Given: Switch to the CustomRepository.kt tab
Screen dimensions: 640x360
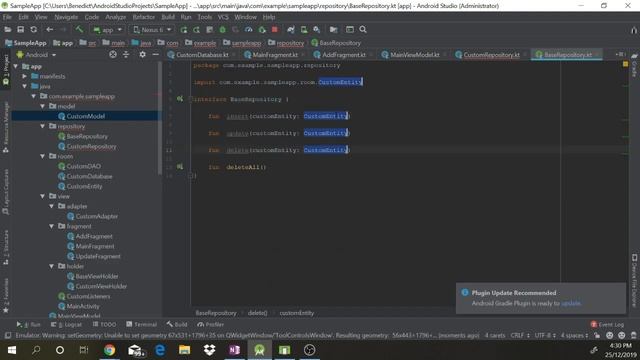Looking at the screenshot, I should tap(491, 54).
